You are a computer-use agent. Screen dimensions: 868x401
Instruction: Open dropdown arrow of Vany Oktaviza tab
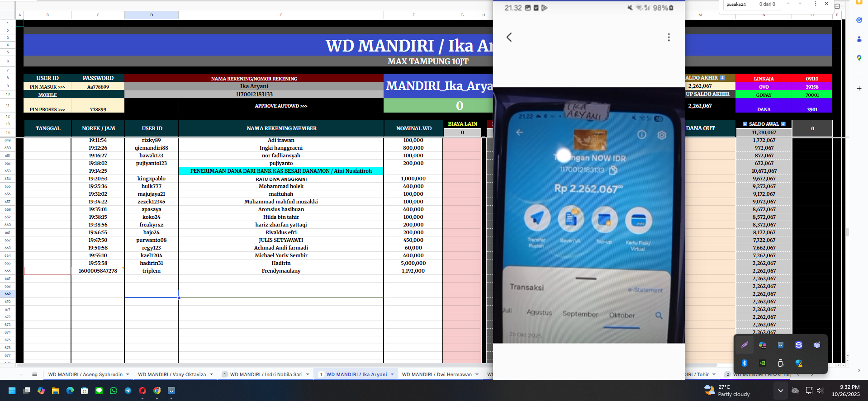coord(211,374)
